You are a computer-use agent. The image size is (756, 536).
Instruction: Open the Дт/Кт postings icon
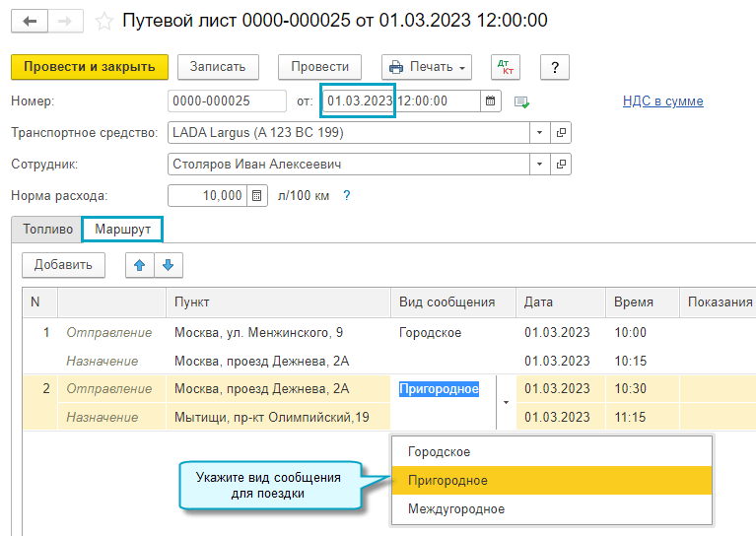click(505, 67)
